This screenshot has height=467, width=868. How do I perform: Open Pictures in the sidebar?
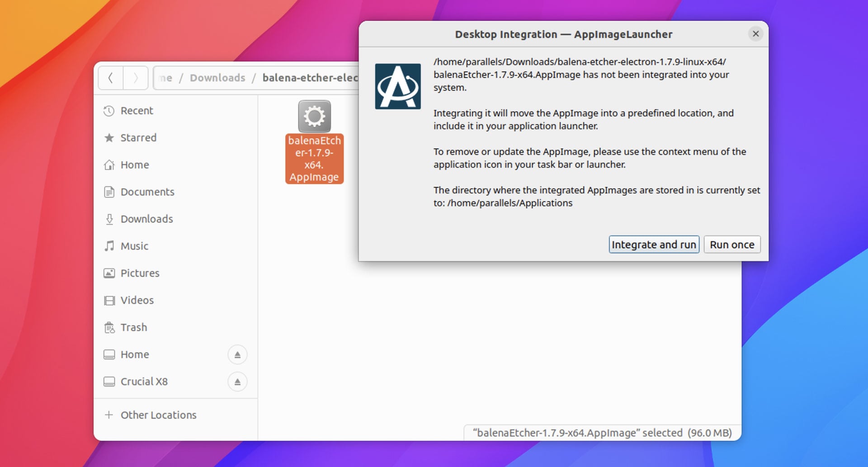point(175,274)
